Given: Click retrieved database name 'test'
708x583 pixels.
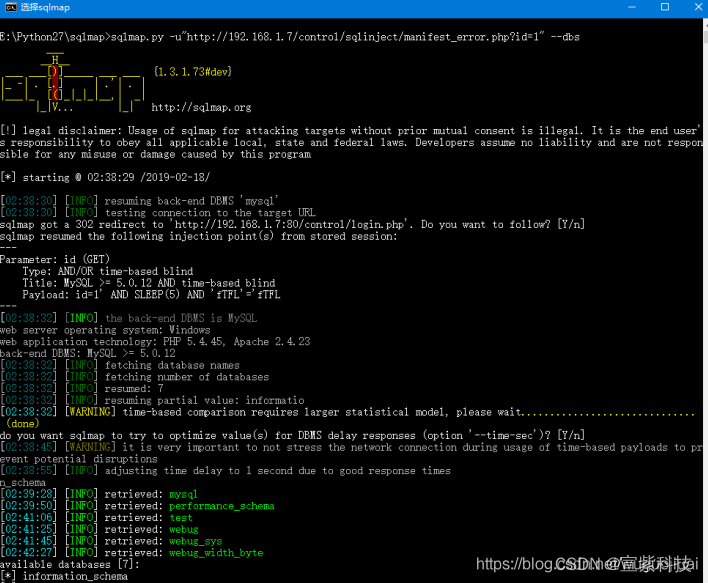Looking at the screenshot, I should pos(181,518).
